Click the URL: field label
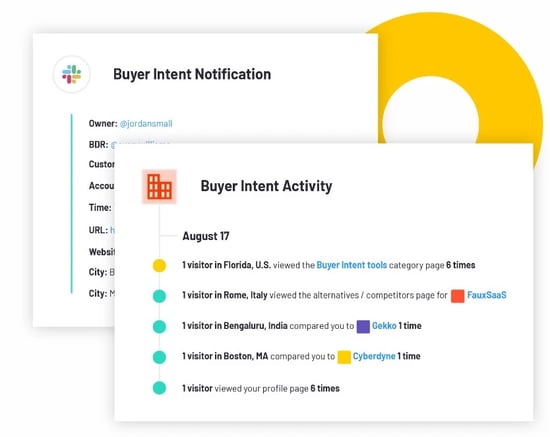 coord(98,230)
